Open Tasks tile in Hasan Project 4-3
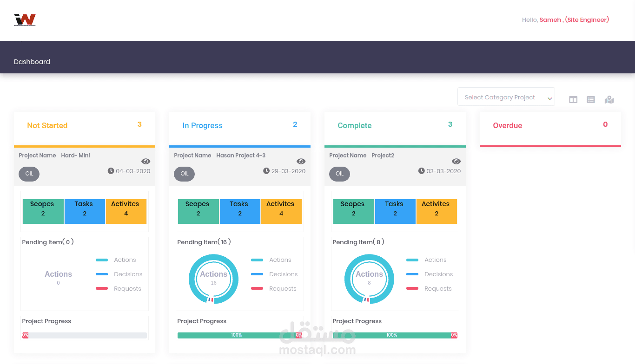635x364 pixels. point(240,211)
